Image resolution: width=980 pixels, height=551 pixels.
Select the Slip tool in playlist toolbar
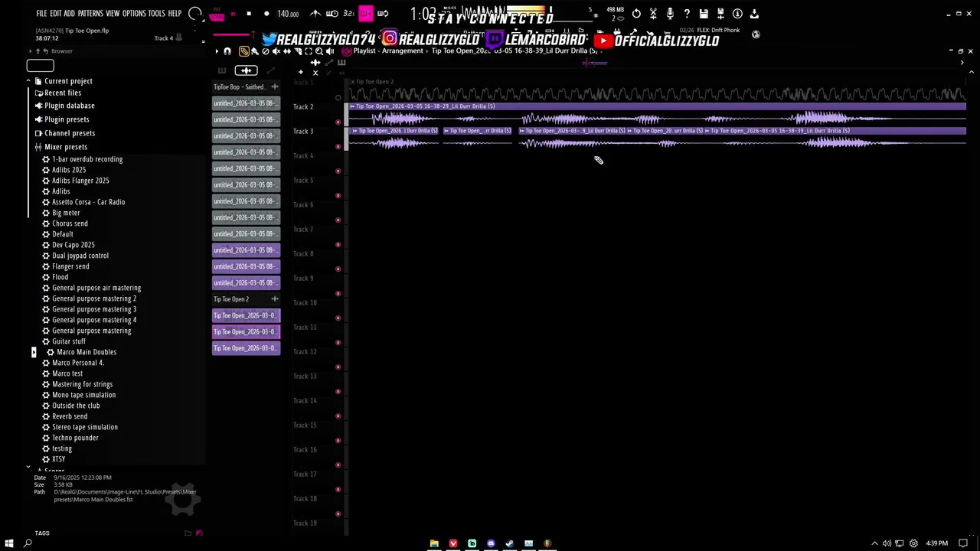pos(287,51)
